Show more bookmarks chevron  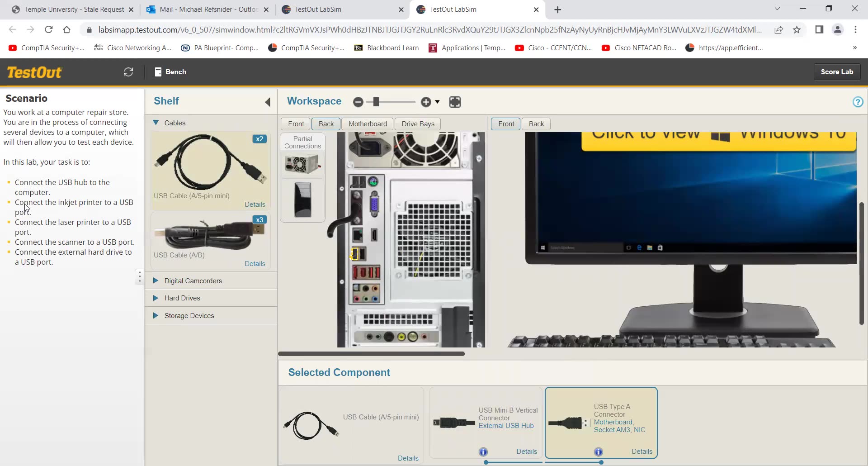[854, 48]
